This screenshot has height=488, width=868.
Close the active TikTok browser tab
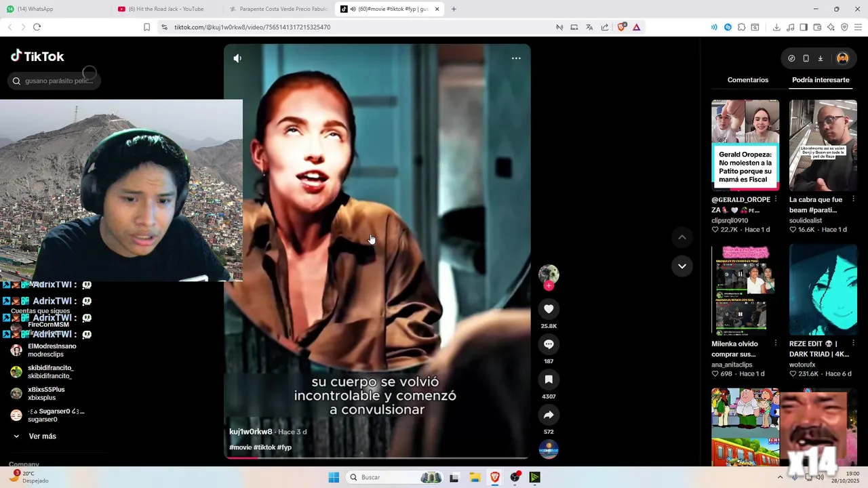click(x=437, y=9)
